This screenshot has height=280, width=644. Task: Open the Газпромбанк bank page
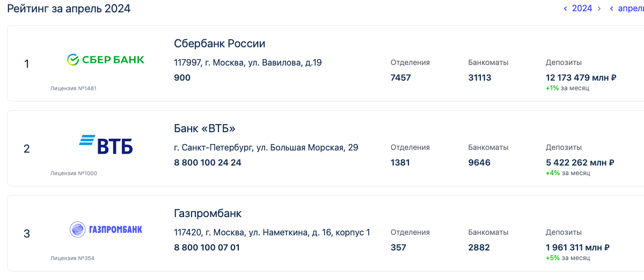coord(208,213)
